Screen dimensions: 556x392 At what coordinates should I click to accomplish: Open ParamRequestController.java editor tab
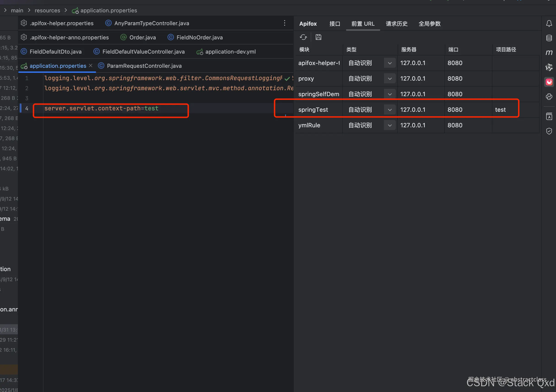(x=144, y=66)
